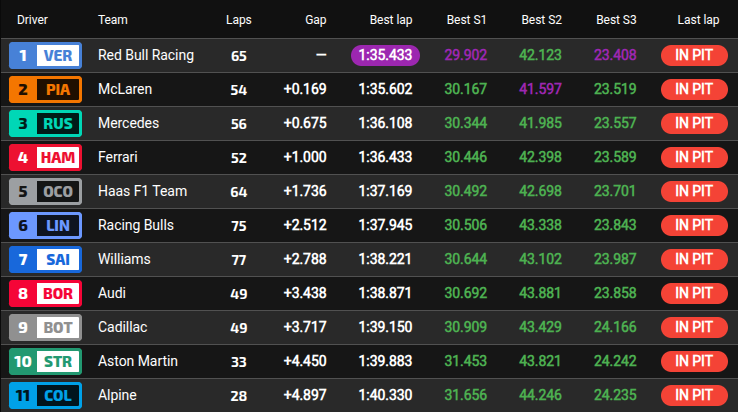The width and height of the screenshot is (738, 412).
Task: Click the Laps column header
Action: [x=239, y=20]
